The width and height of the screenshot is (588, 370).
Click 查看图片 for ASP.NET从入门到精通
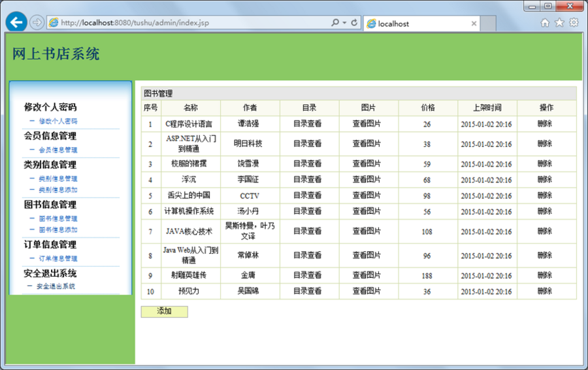point(367,144)
